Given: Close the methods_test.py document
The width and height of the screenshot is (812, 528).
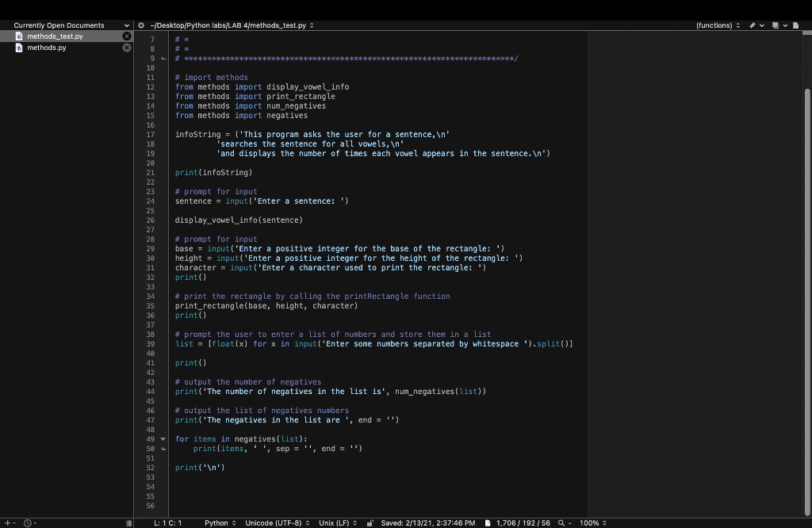Looking at the screenshot, I should 125,35.
